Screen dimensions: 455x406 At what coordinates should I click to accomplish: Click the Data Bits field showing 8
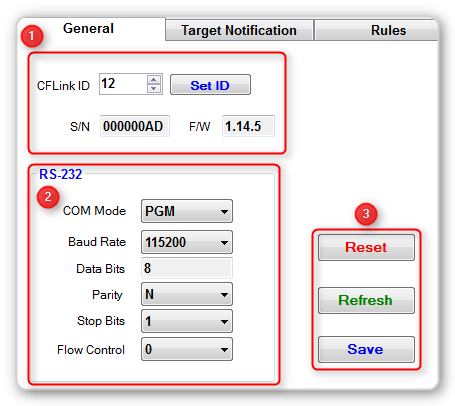[x=187, y=268]
